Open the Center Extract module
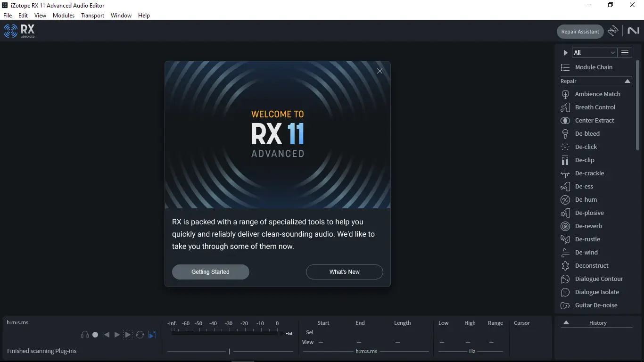Viewport: 644px width, 362px height. (596, 120)
